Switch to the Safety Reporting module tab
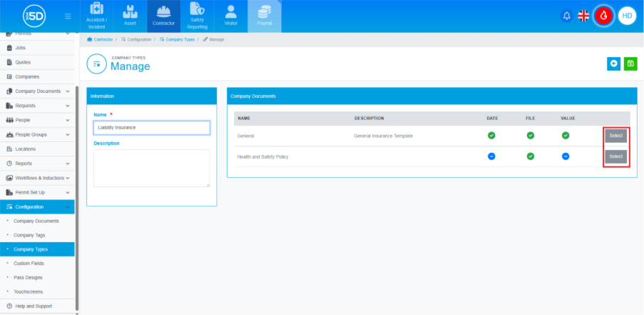This screenshot has width=644, height=315. (x=197, y=16)
